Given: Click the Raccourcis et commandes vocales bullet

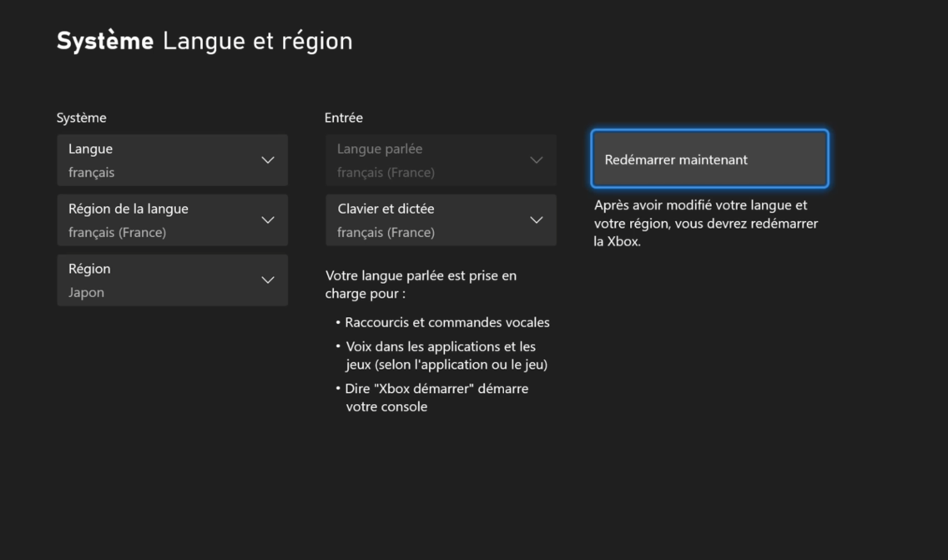Looking at the screenshot, I should (x=446, y=322).
